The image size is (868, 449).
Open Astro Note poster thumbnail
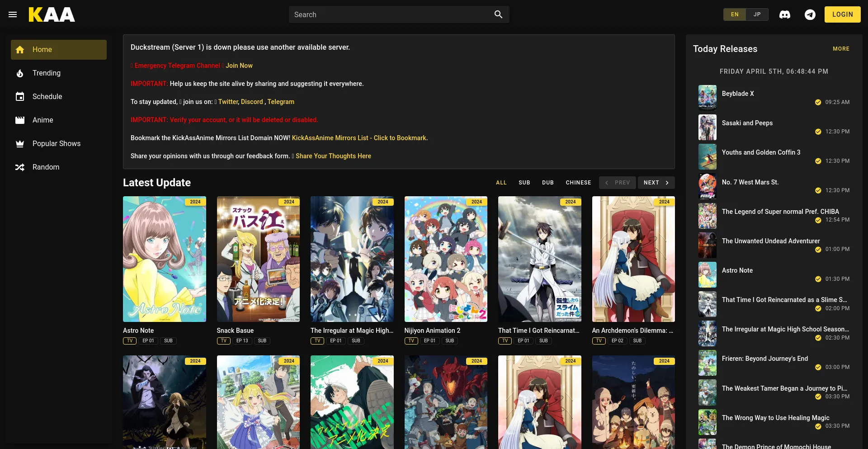click(x=165, y=259)
